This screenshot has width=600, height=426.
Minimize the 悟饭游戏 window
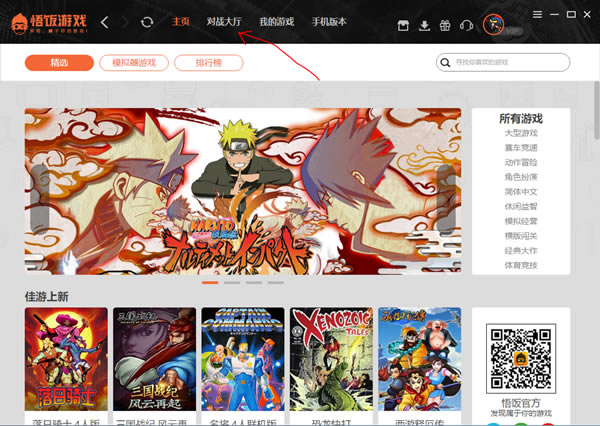pos(554,15)
